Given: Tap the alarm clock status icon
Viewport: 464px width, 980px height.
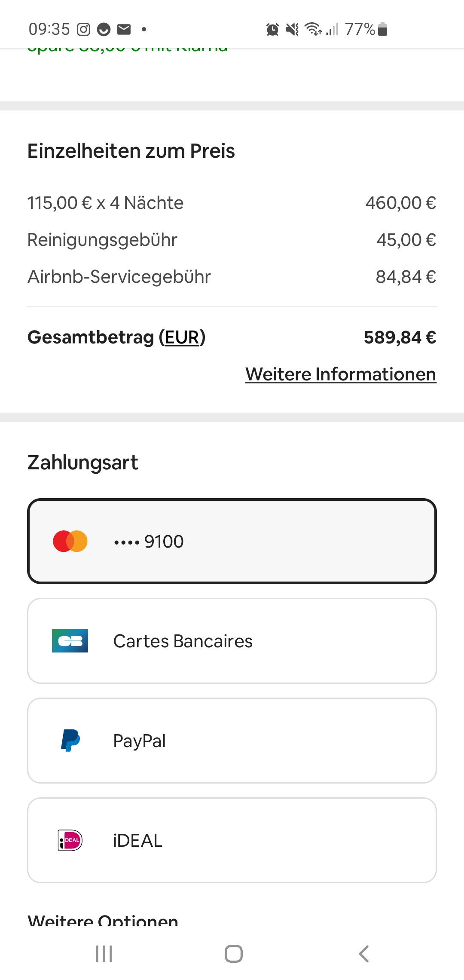Looking at the screenshot, I should pyautogui.click(x=272, y=29).
